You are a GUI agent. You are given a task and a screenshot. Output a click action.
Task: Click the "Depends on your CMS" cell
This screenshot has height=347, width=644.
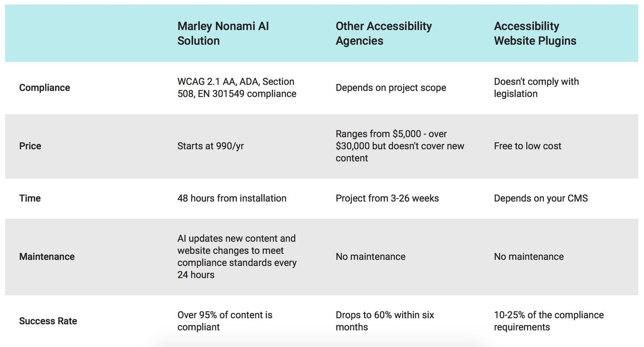click(x=541, y=198)
